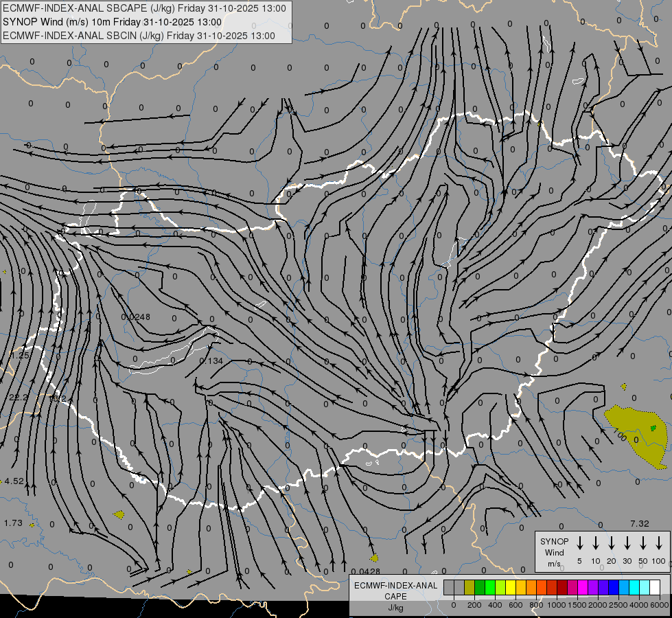Click the 10 m/s wind arrow in legend
The height and width of the screenshot is (618, 672).
[596, 543]
